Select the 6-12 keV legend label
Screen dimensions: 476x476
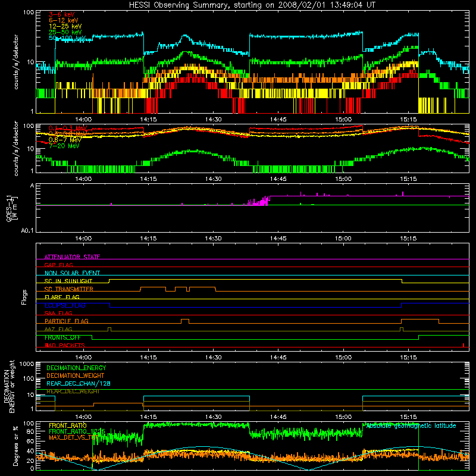point(64,20)
